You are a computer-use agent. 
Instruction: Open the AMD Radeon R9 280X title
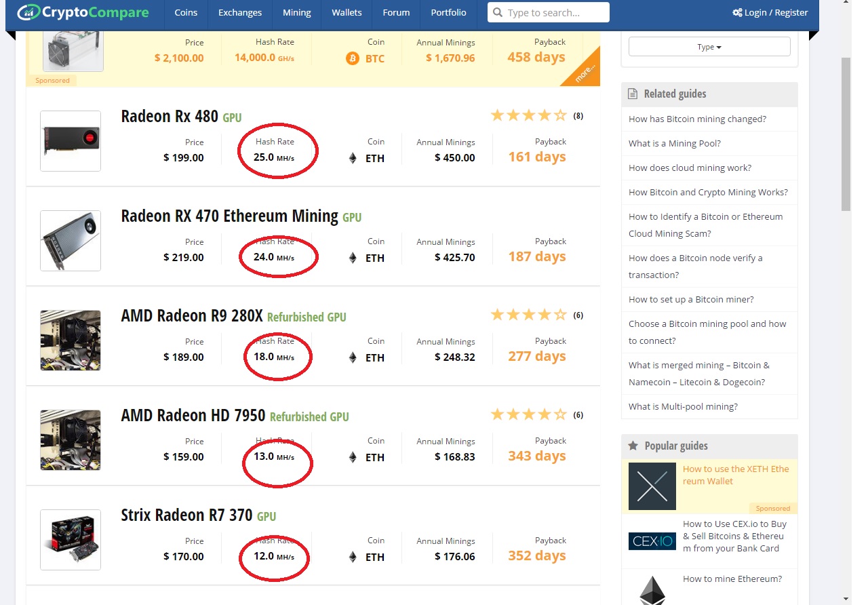[192, 315]
